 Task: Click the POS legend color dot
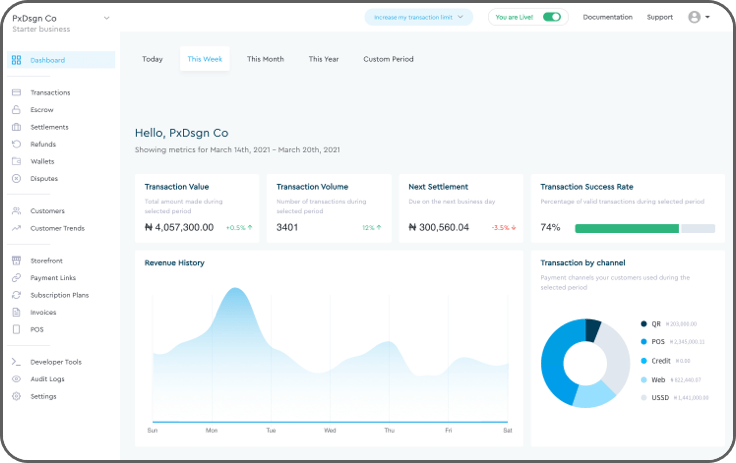click(x=643, y=341)
